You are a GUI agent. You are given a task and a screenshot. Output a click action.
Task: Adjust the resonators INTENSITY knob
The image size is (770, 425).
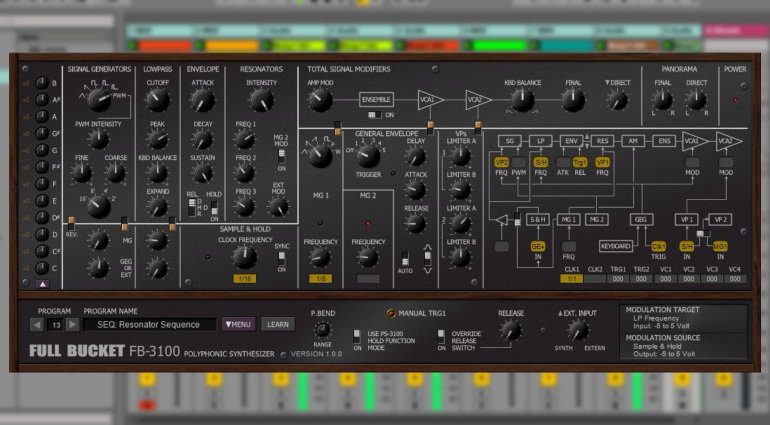(261, 100)
